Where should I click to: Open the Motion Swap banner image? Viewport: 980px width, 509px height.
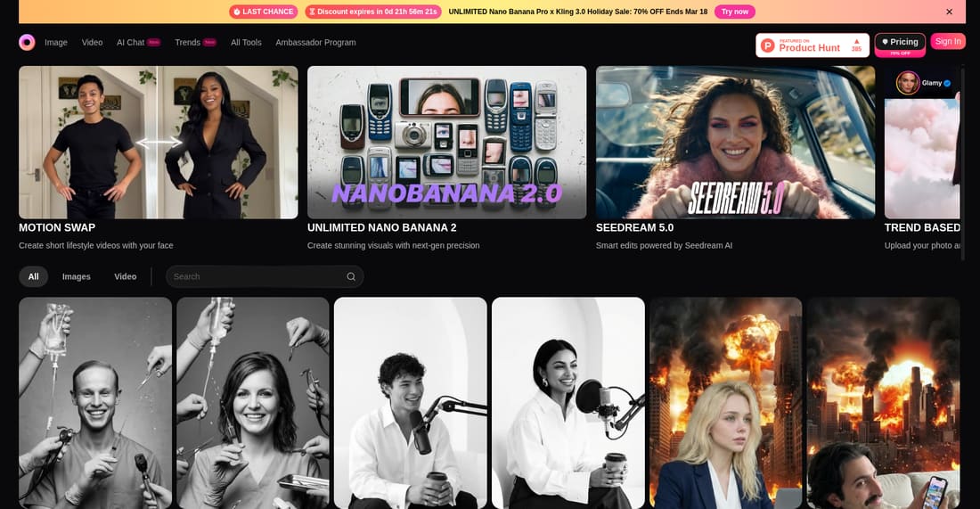(x=158, y=143)
